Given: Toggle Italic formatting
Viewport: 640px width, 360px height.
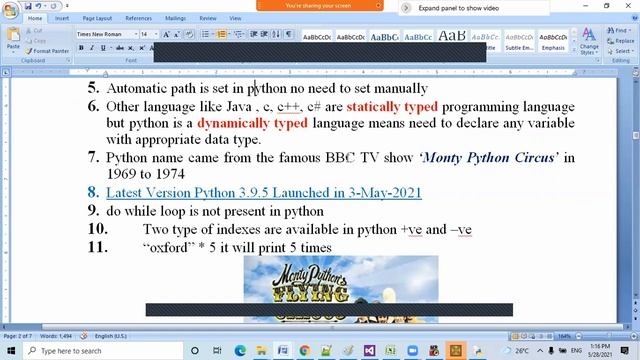Looking at the screenshot, I should [x=92, y=48].
